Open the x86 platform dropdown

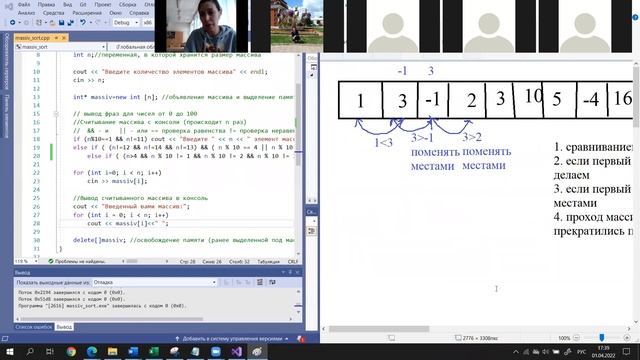(147, 23)
